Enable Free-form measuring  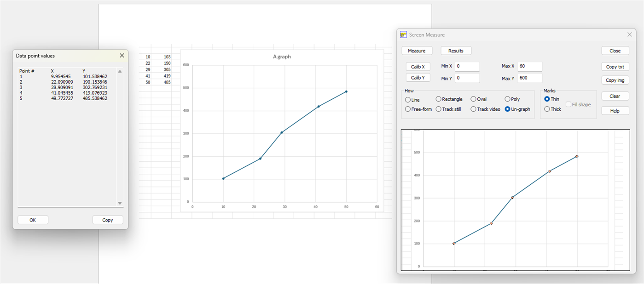[407, 109]
